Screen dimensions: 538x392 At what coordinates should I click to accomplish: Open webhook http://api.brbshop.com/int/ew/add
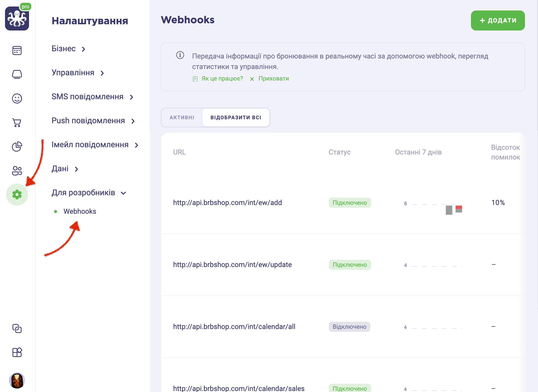click(227, 202)
